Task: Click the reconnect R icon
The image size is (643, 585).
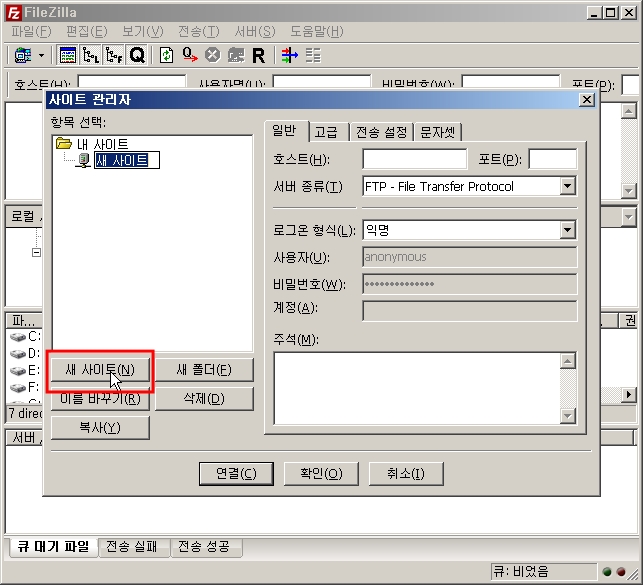Action: coord(258,55)
